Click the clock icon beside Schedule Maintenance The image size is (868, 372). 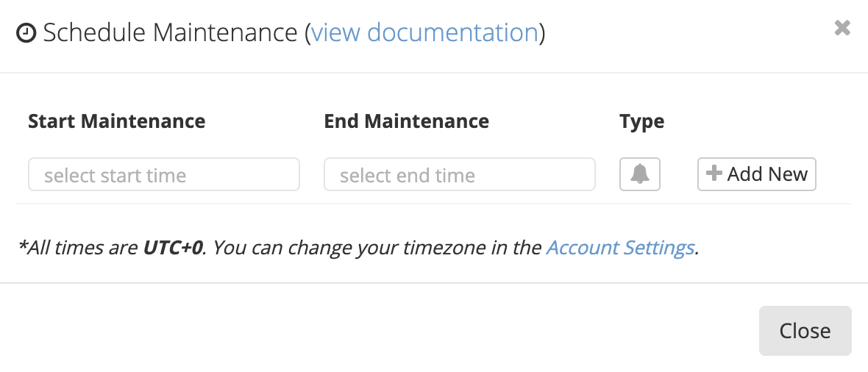click(x=26, y=33)
